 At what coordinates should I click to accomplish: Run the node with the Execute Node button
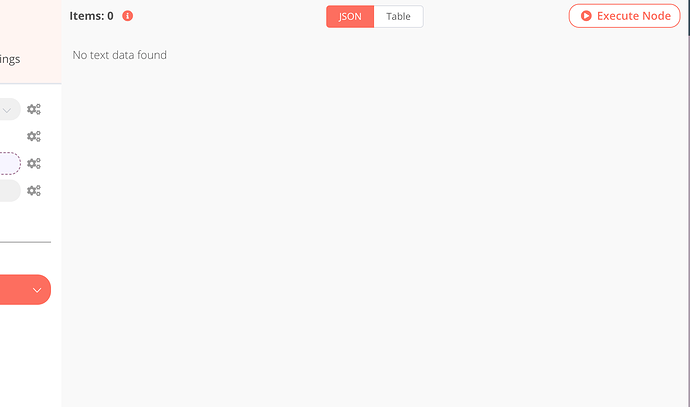click(x=624, y=16)
